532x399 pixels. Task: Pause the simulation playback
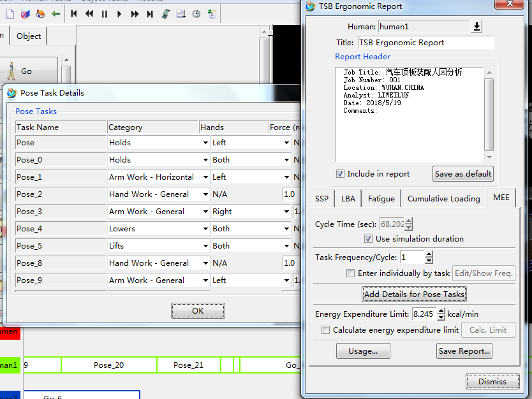(105, 14)
